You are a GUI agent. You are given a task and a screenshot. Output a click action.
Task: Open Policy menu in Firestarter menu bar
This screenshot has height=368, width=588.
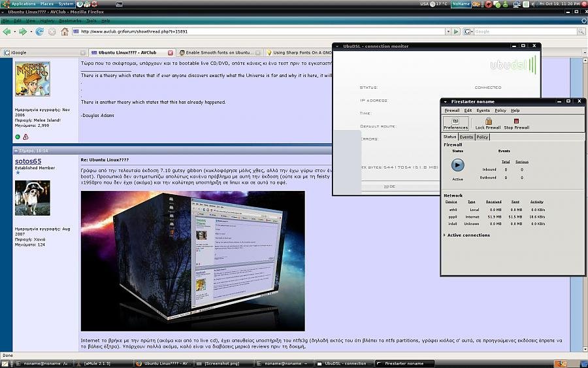click(500, 110)
